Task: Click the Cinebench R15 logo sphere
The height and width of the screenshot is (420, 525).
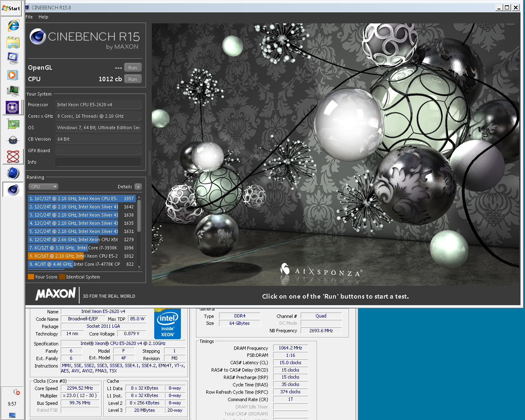Action: pos(37,37)
